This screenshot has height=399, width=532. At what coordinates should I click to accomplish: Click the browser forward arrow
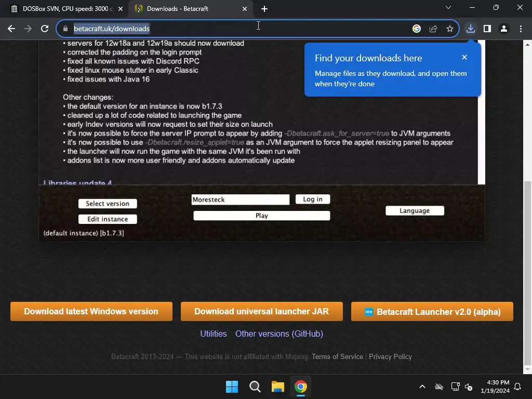28,29
